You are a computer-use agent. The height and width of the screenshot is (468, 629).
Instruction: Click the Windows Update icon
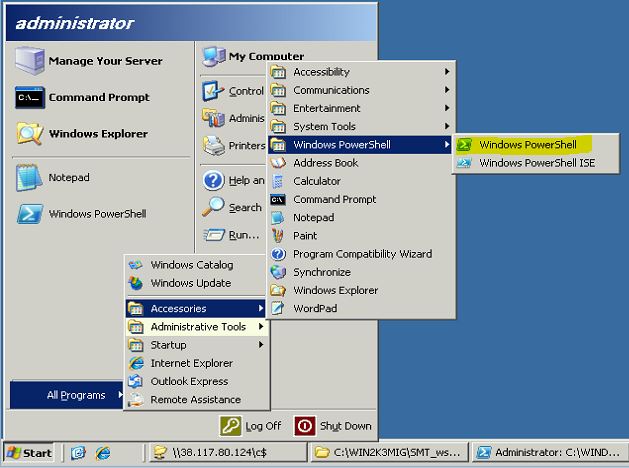135,283
